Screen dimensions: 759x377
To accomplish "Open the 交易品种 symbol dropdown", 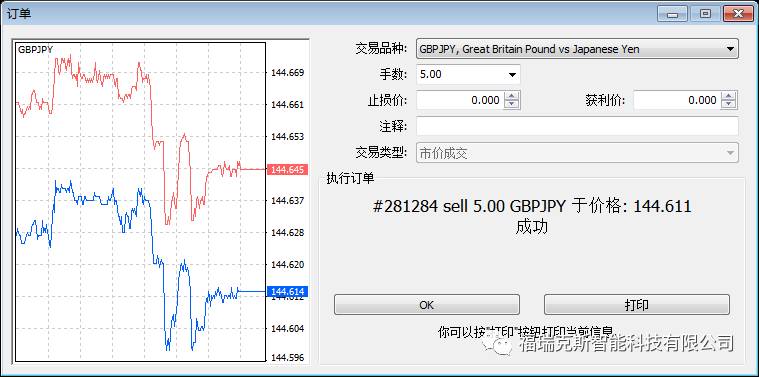I will [577, 49].
